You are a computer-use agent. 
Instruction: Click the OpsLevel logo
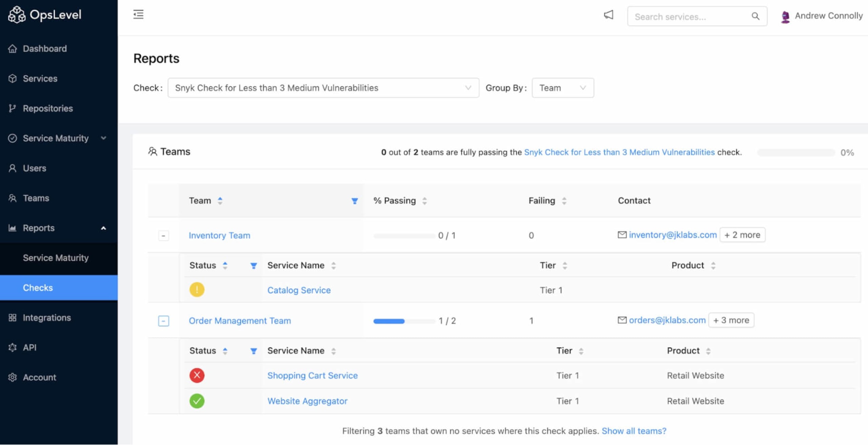tap(45, 15)
